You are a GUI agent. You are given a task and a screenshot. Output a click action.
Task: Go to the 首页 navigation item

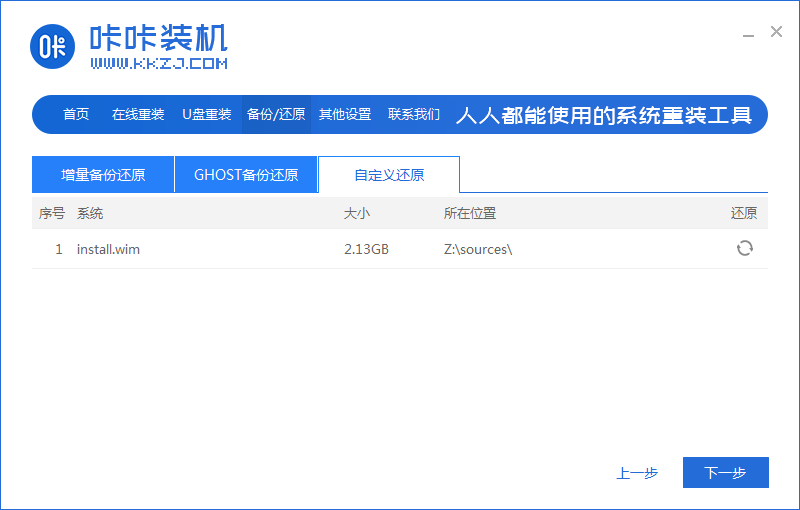click(76, 115)
